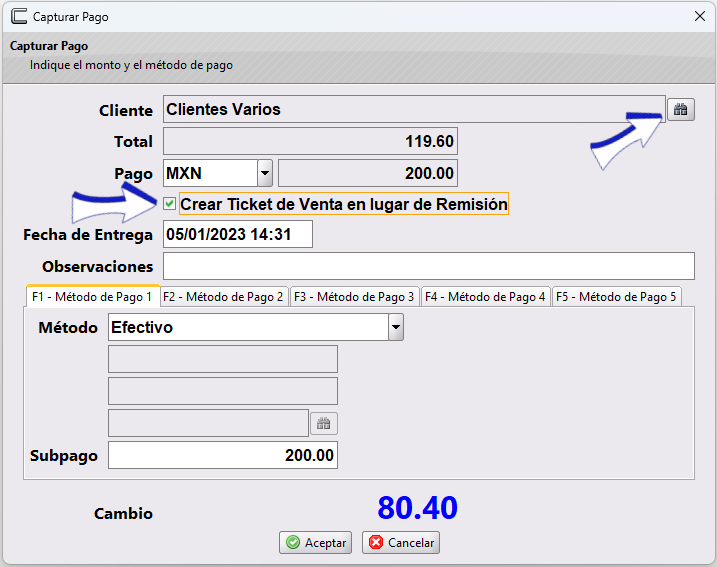Focus the Pago amount field 200.00

(368, 173)
